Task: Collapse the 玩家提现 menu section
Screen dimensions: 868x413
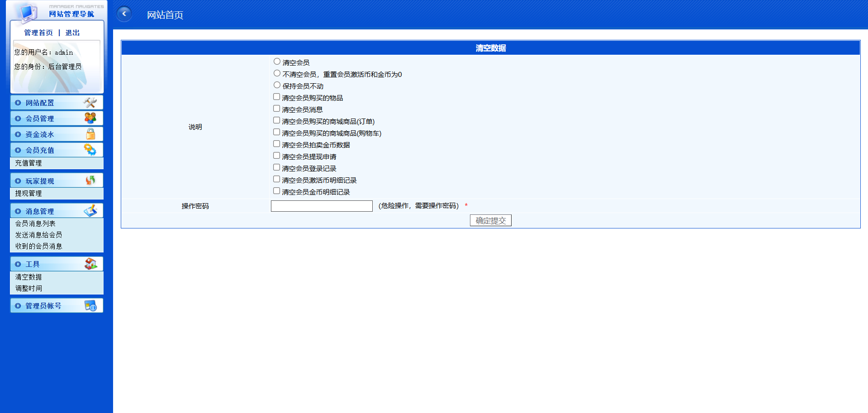Action: pos(57,180)
